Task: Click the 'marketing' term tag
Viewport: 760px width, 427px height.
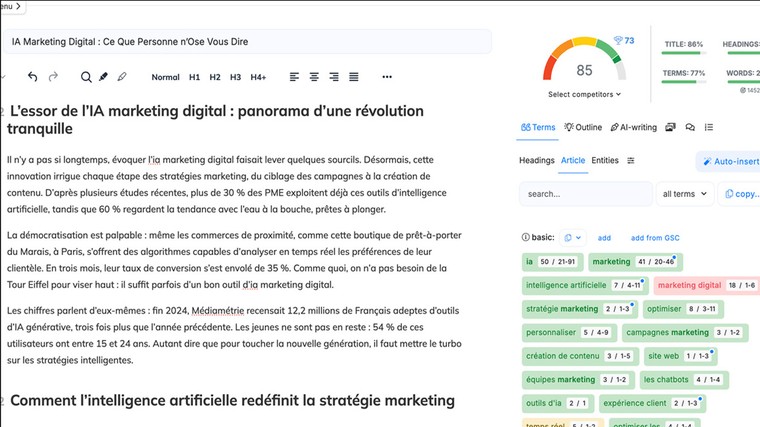Action: [x=635, y=262]
